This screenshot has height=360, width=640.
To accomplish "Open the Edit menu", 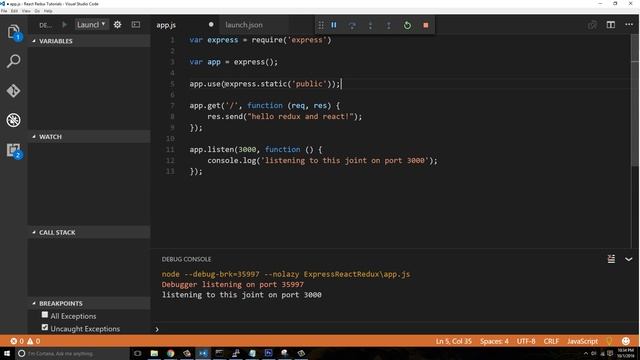I will (14, 11).
